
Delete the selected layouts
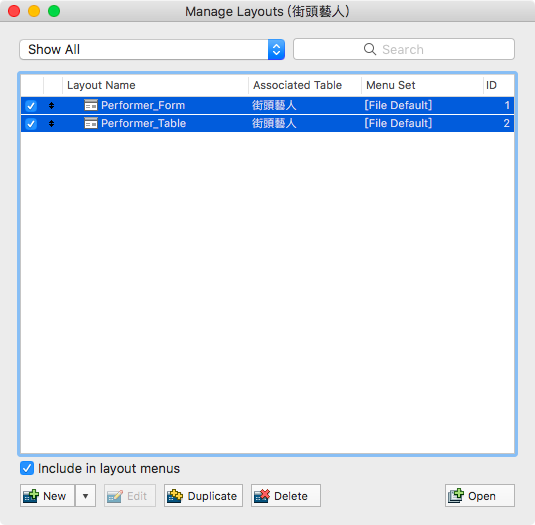point(286,496)
